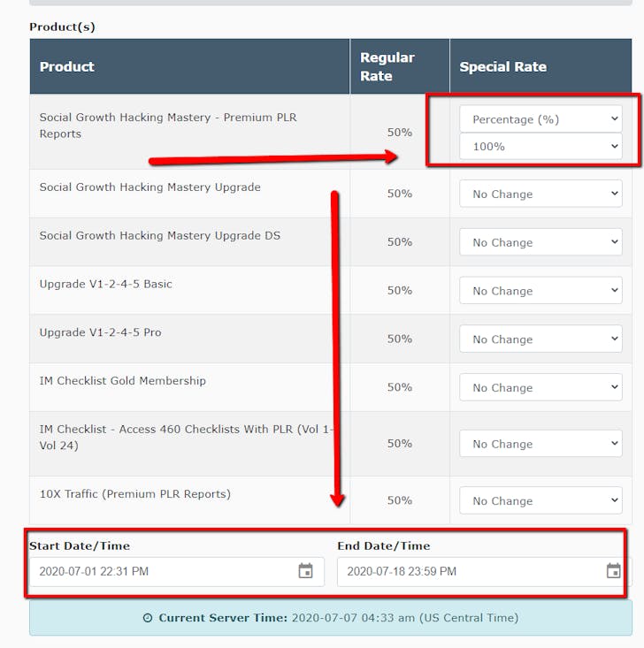644x648 pixels.
Task: Select special rate dropdown for 10X Traffic
Action: (540, 500)
